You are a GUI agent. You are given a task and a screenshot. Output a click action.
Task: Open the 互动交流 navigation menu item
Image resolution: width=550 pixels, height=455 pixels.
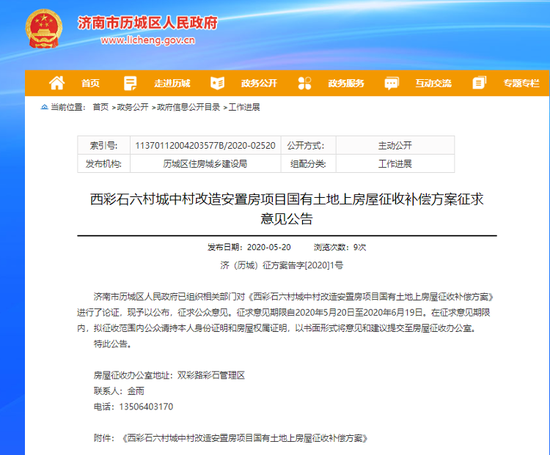(x=434, y=83)
